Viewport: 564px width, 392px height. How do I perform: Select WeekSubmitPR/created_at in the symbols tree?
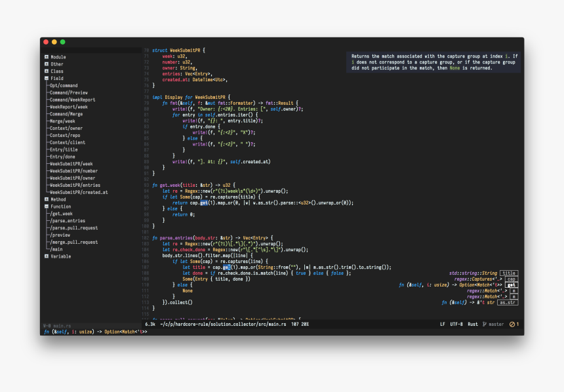point(79,192)
